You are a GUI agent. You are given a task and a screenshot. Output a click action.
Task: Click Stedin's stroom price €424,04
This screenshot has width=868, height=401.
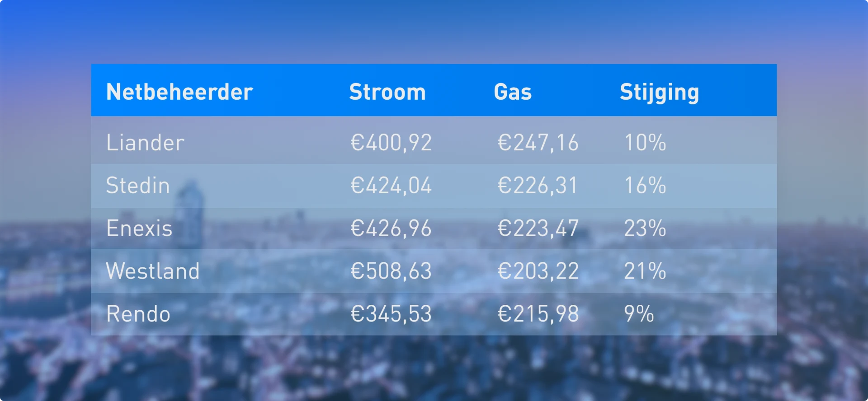[x=391, y=186]
